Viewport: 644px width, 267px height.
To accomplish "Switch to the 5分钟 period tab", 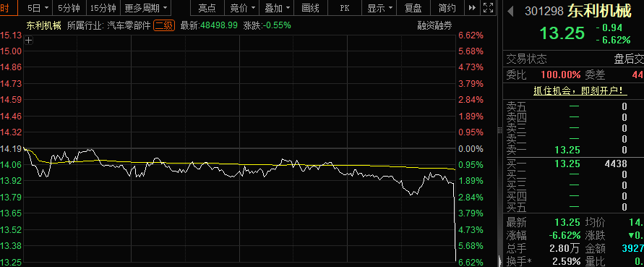I will [69, 8].
